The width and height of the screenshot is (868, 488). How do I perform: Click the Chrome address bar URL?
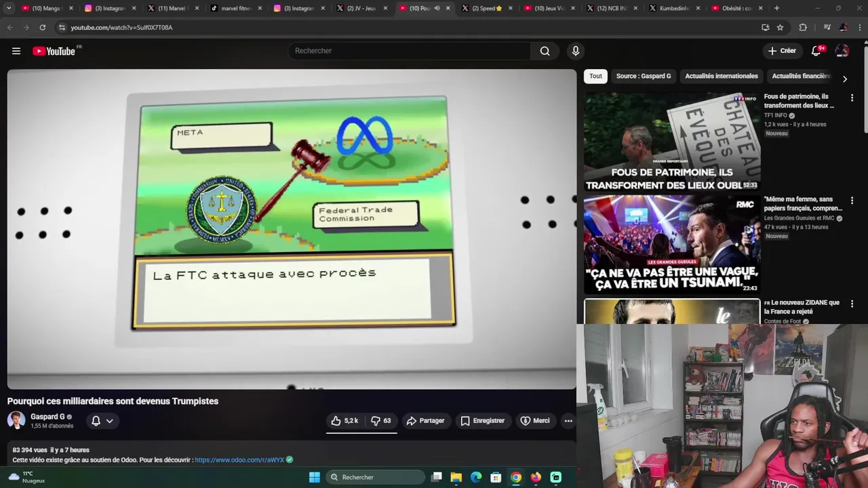pyautogui.click(x=122, y=28)
